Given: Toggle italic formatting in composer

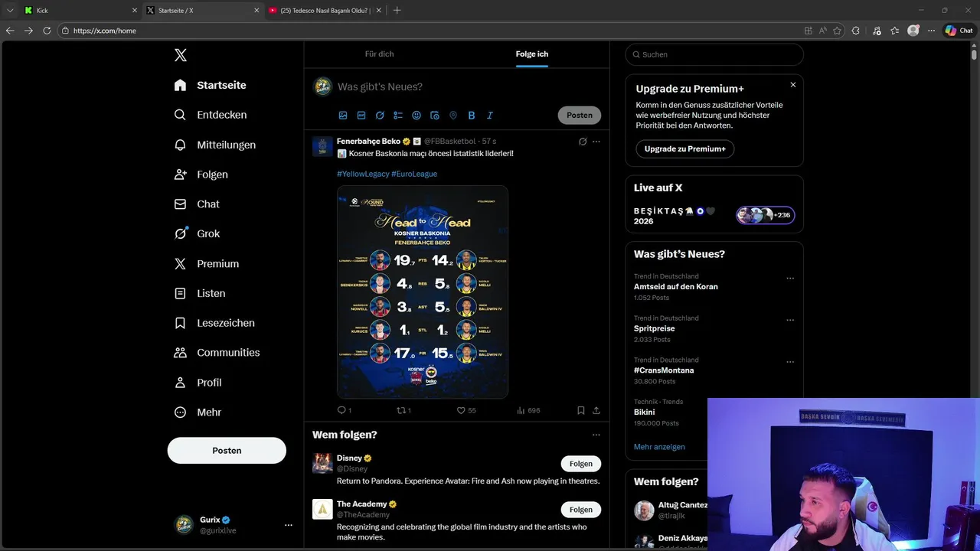Looking at the screenshot, I should coord(490,116).
